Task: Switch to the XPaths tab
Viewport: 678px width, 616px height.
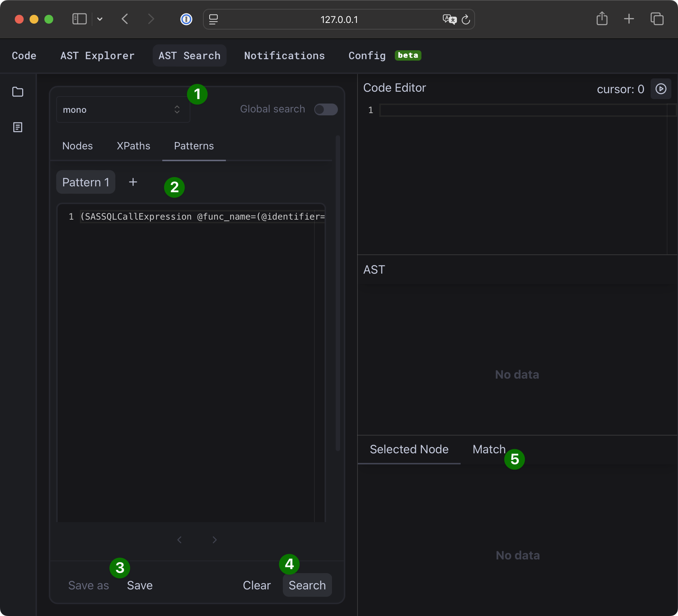Action: 133,146
